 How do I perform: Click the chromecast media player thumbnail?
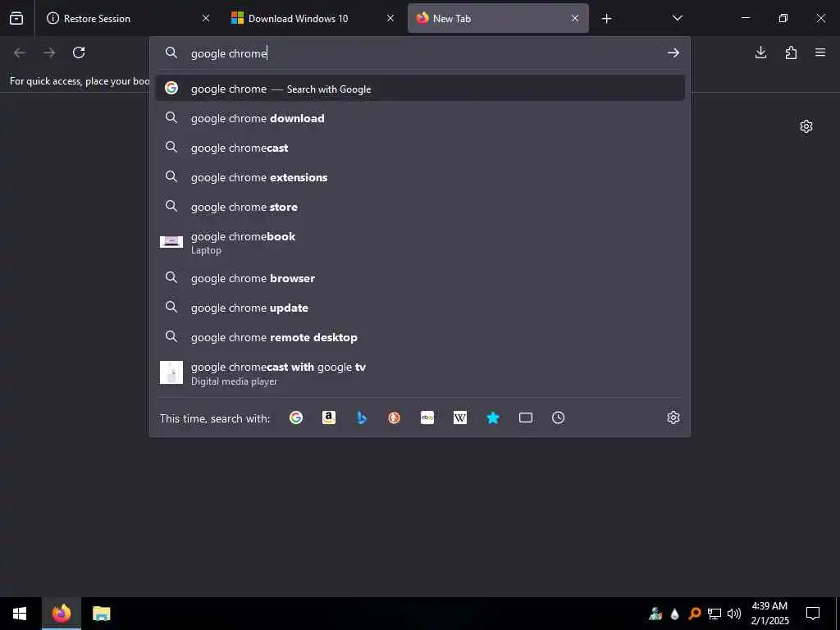point(171,372)
